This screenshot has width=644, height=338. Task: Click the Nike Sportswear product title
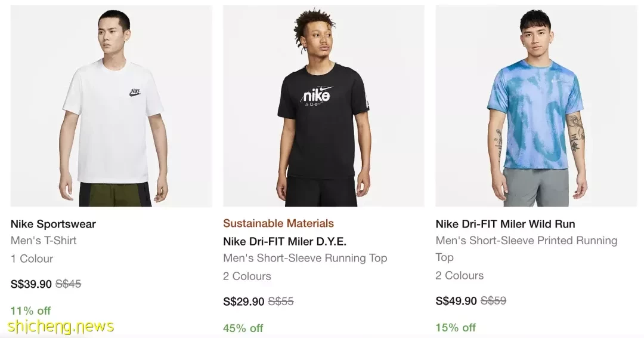[53, 224]
